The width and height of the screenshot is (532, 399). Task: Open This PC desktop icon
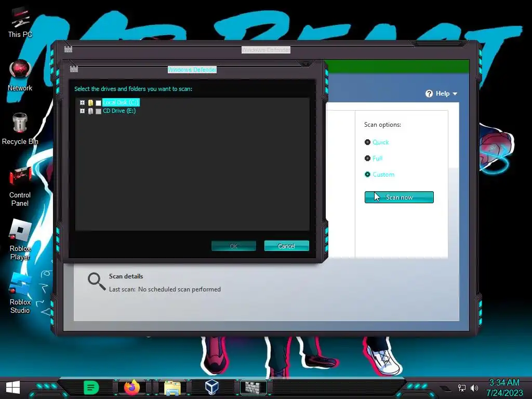(20, 22)
